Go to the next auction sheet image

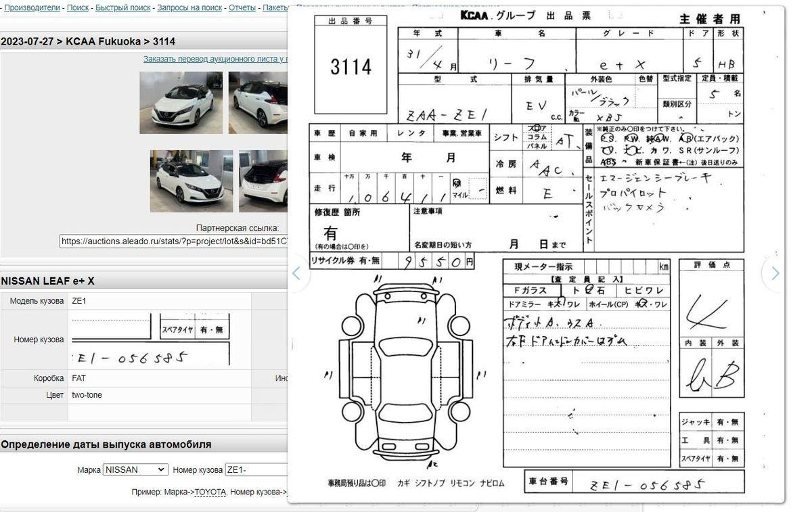775,273
